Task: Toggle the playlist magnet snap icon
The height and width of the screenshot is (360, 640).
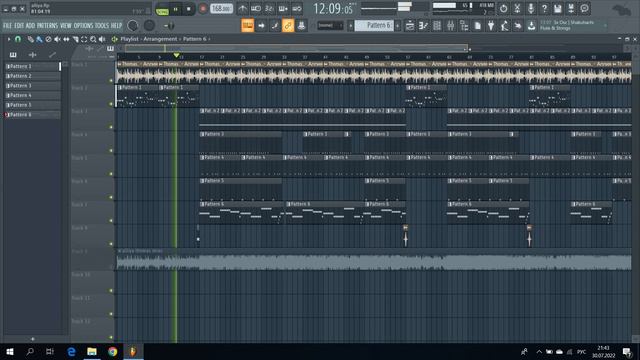Action: pyautogui.click(x=18, y=39)
